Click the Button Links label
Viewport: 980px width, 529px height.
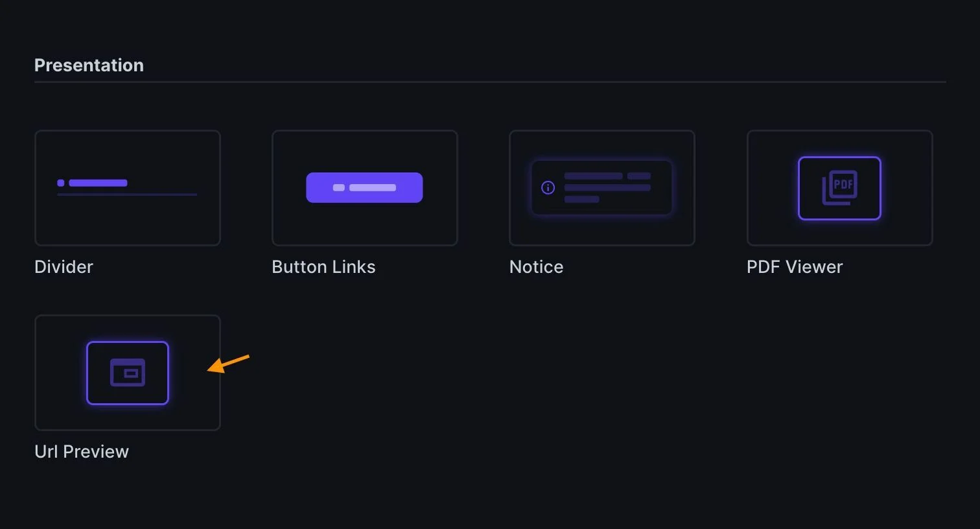[323, 267]
